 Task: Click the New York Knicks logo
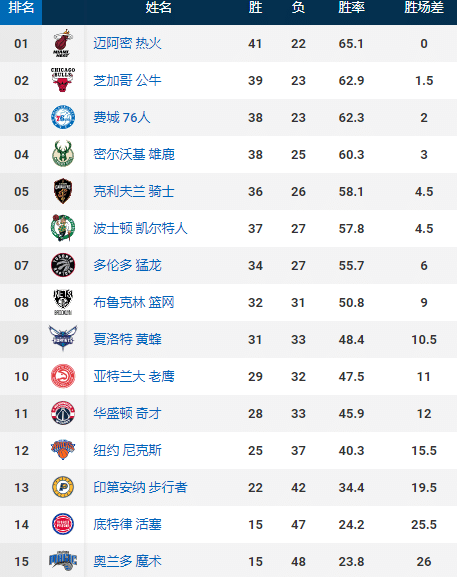point(63,449)
